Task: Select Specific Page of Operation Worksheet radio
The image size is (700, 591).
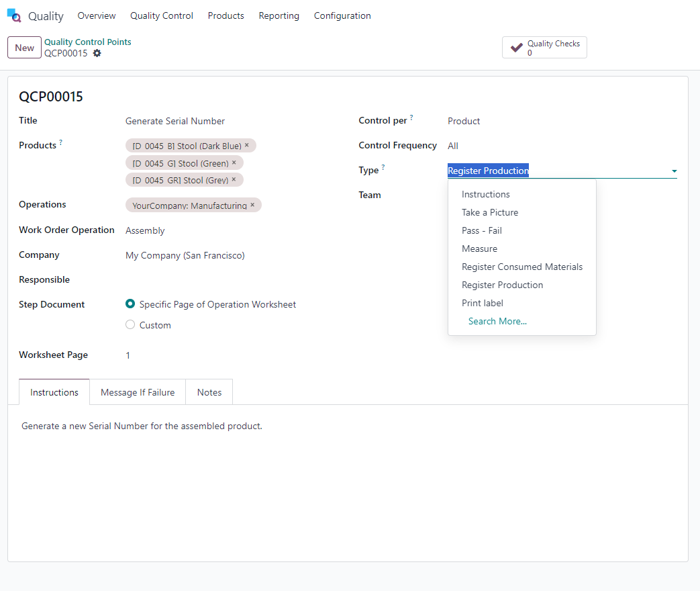Action: click(x=130, y=304)
